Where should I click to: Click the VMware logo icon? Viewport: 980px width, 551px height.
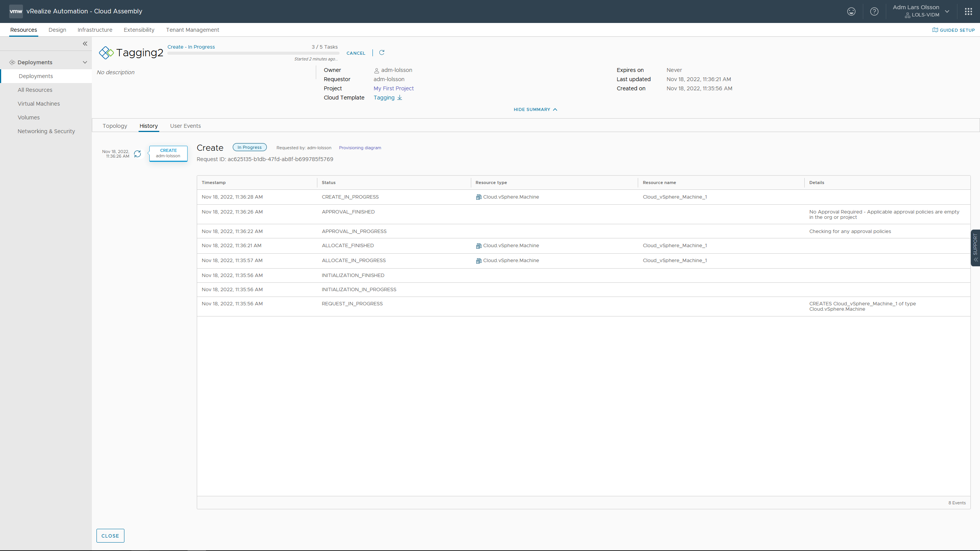coord(16,11)
